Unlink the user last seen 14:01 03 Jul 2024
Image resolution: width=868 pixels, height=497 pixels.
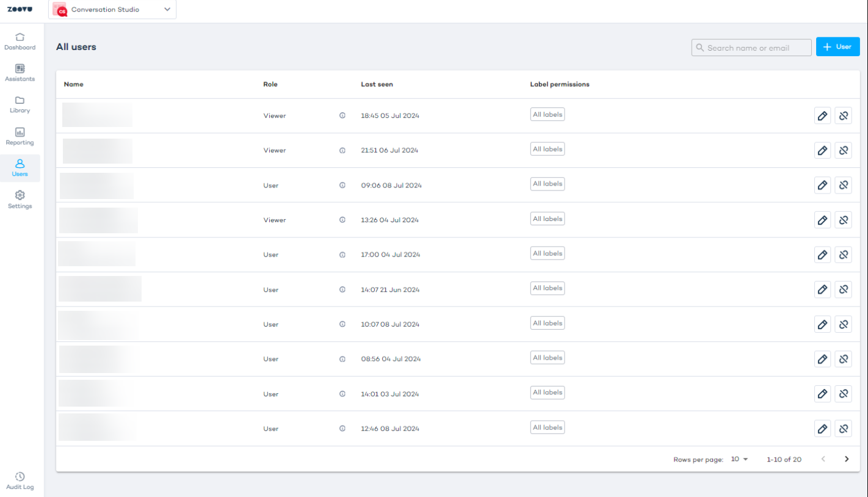(844, 394)
